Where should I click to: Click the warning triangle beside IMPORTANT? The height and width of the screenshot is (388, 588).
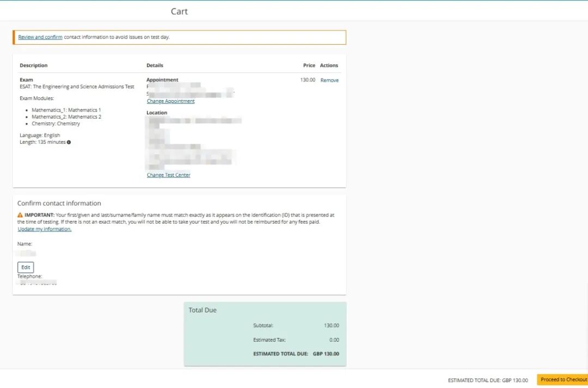[x=20, y=215]
